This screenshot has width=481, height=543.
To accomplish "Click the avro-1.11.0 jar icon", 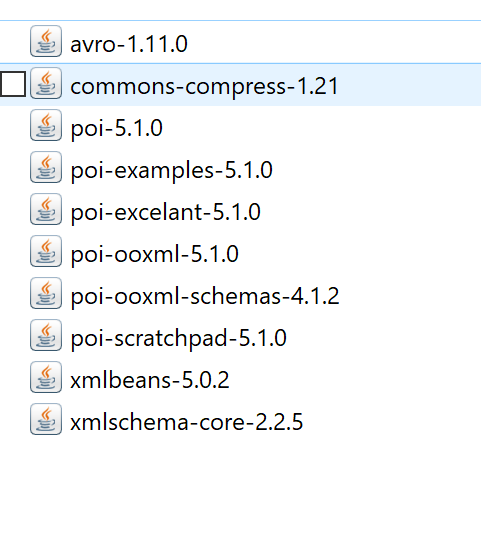I will [x=46, y=41].
